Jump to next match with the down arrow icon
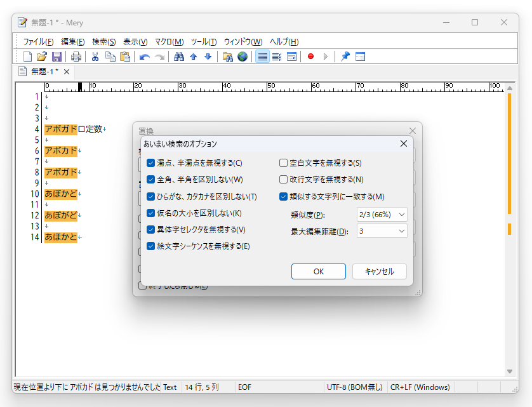532x407 pixels. click(208, 57)
